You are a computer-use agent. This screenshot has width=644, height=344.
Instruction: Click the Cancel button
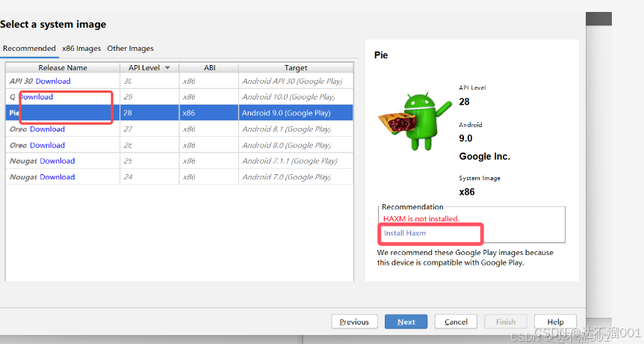pyautogui.click(x=456, y=322)
